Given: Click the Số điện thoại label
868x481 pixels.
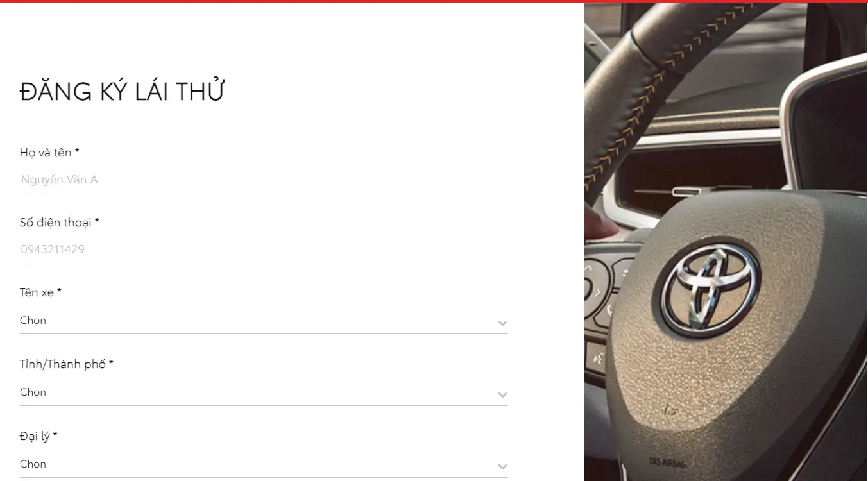Looking at the screenshot, I should pyautogui.click(x=60, y=223).
